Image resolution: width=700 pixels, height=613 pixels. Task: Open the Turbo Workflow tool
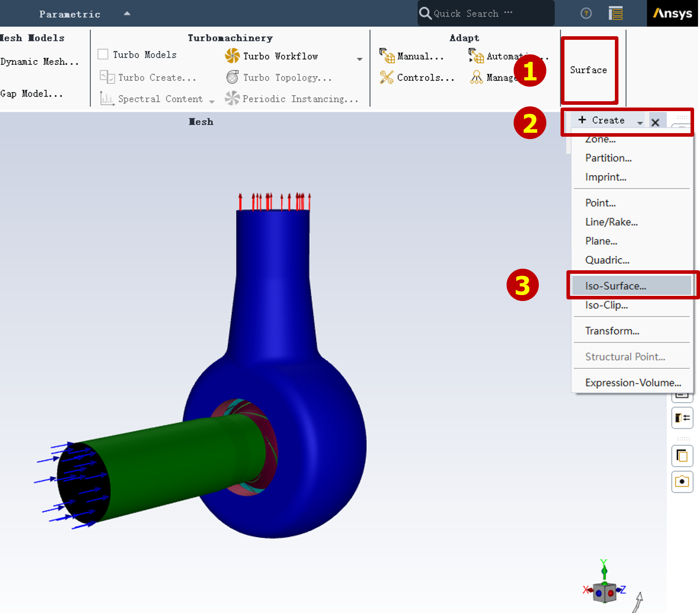pyautogui.click(x=271, y=56)
